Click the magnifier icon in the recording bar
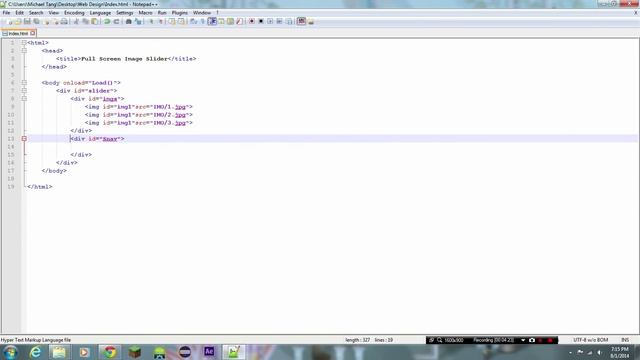640x360 pixels. (440, 340)
